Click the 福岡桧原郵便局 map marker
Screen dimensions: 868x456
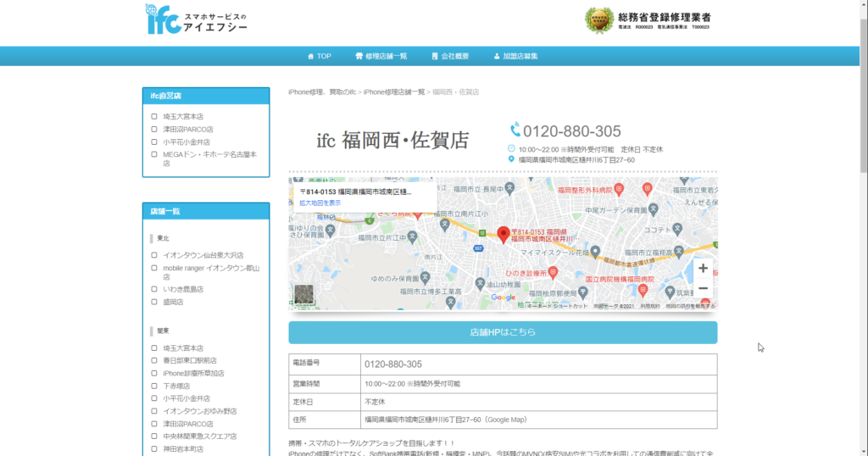pos(583,292)
